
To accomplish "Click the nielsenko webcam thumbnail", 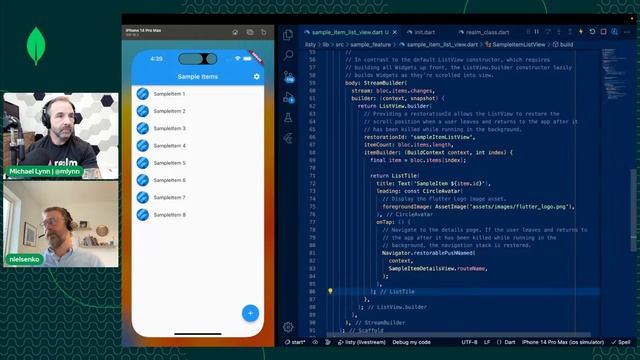I will pyautogui.click(x=61, y=224).
